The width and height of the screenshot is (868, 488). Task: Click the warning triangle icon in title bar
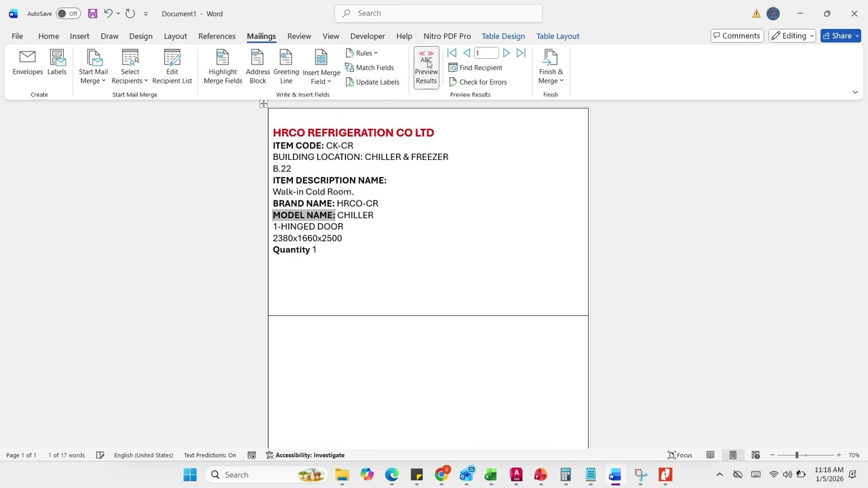coord(756,14)
